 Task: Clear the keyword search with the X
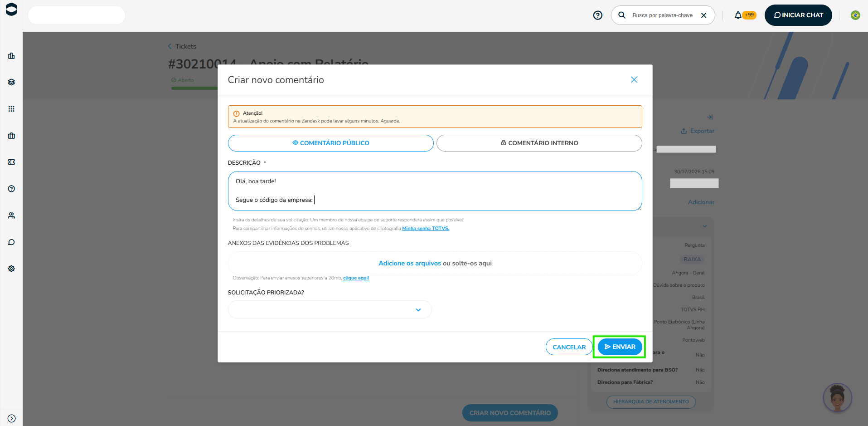[x=703, y=15]
